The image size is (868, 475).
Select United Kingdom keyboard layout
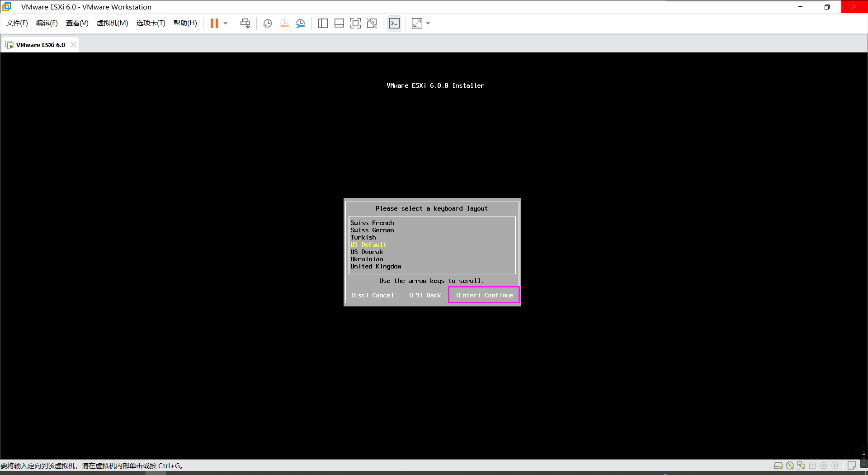click(376, 266)
